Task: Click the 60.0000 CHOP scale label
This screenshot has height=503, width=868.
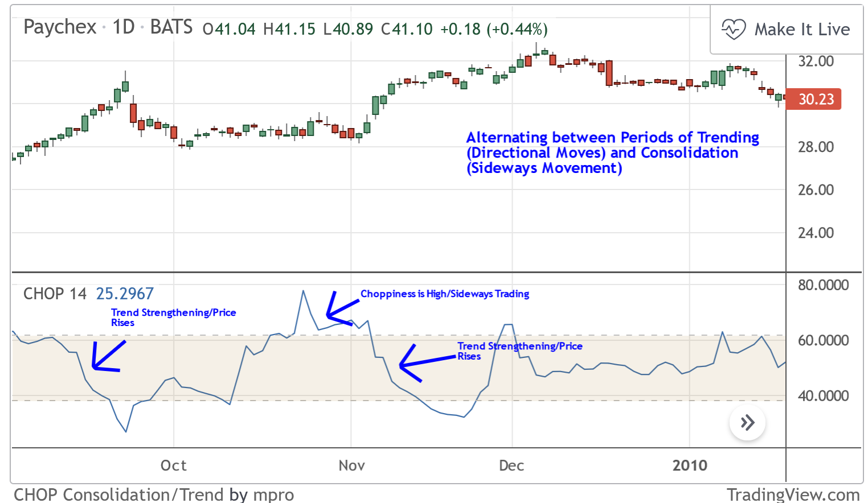Action: point(824,340)
